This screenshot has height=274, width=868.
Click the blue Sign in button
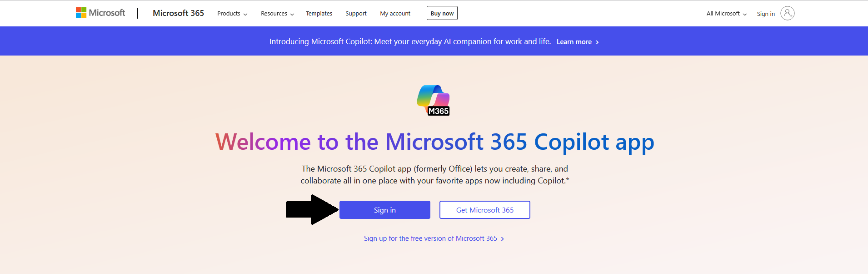click(385, 210)
